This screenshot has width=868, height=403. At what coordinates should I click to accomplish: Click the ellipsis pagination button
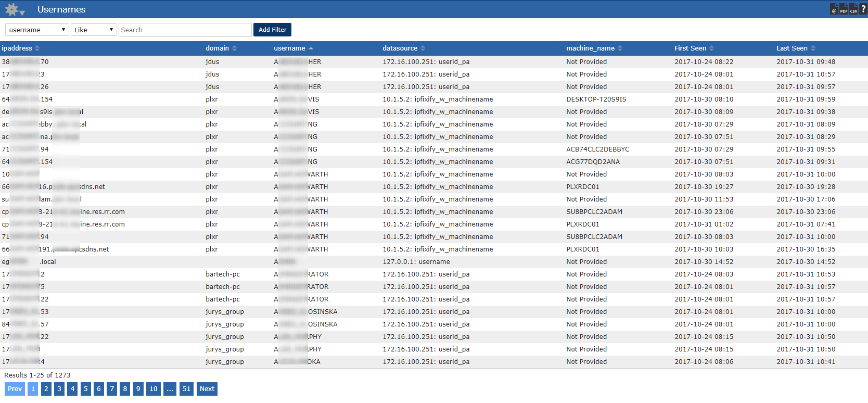(170, 389)
